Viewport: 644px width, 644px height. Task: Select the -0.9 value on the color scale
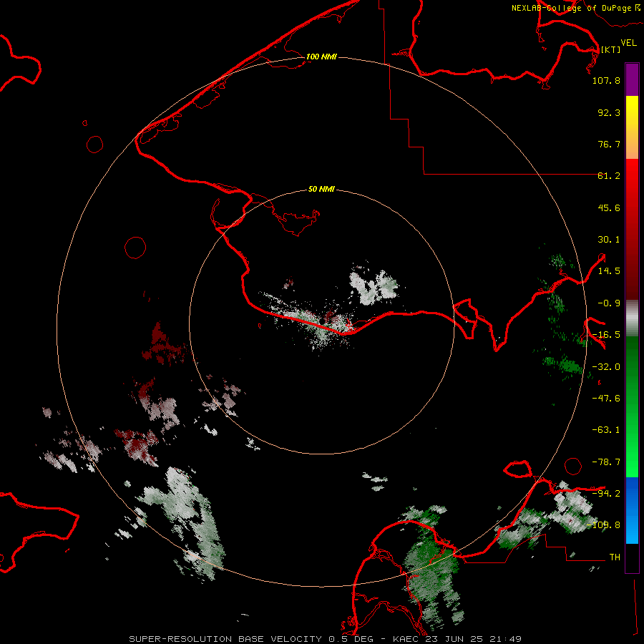[x=609, y=303]
